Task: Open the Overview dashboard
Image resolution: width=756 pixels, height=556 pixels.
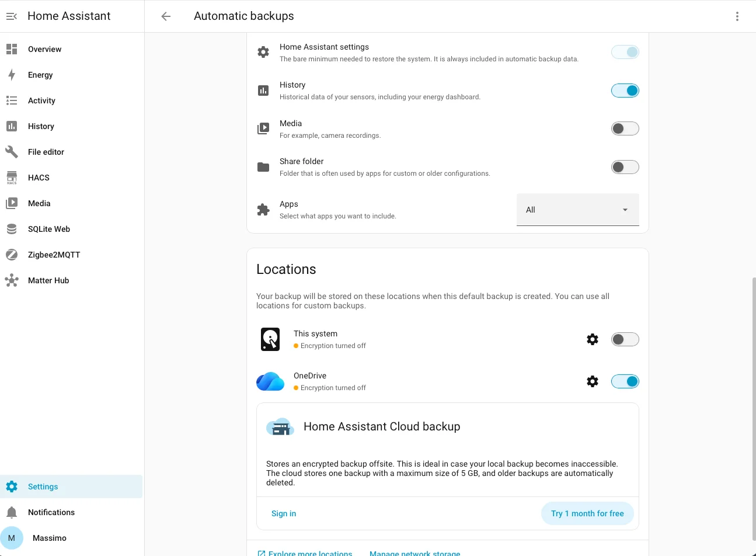Action: (72, 49)
